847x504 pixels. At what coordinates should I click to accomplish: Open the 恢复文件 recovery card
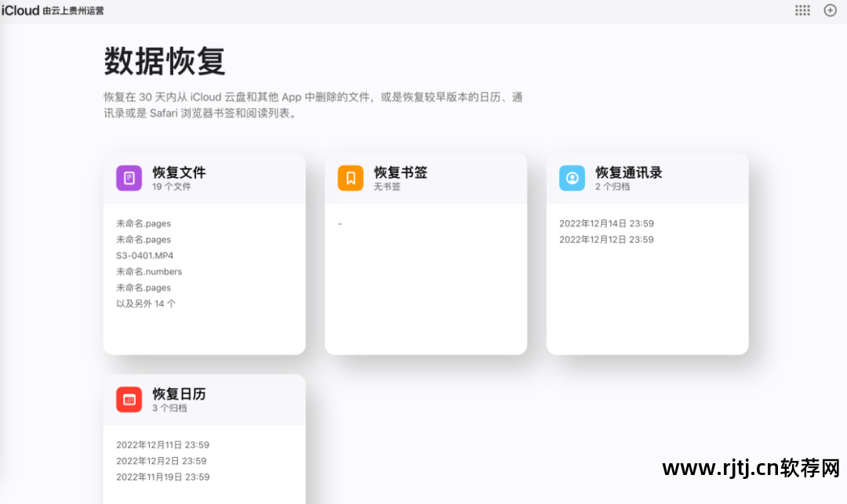coord(204,251)
